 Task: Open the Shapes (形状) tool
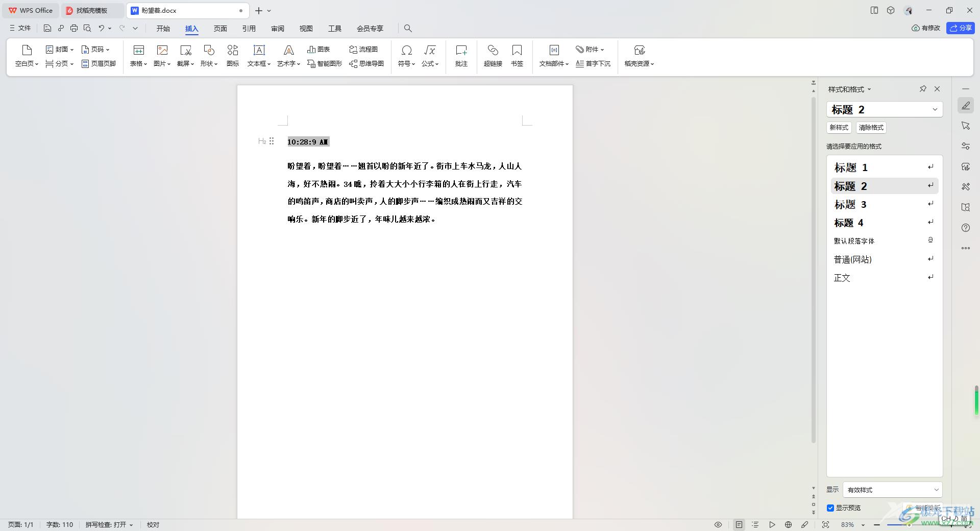(209, 56)
